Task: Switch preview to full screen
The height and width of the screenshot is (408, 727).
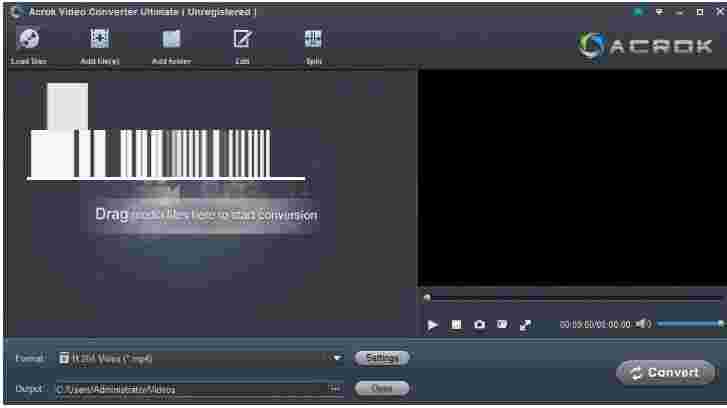Action: coord(525,325)
